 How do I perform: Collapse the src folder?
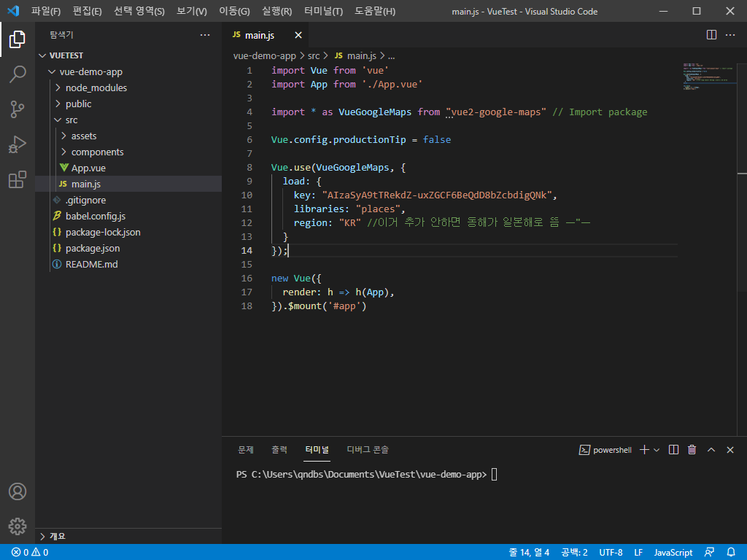point(128,120)
